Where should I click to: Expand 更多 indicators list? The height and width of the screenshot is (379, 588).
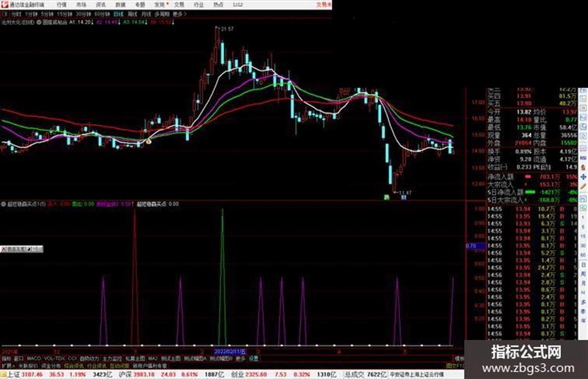[x=240, y=358]
